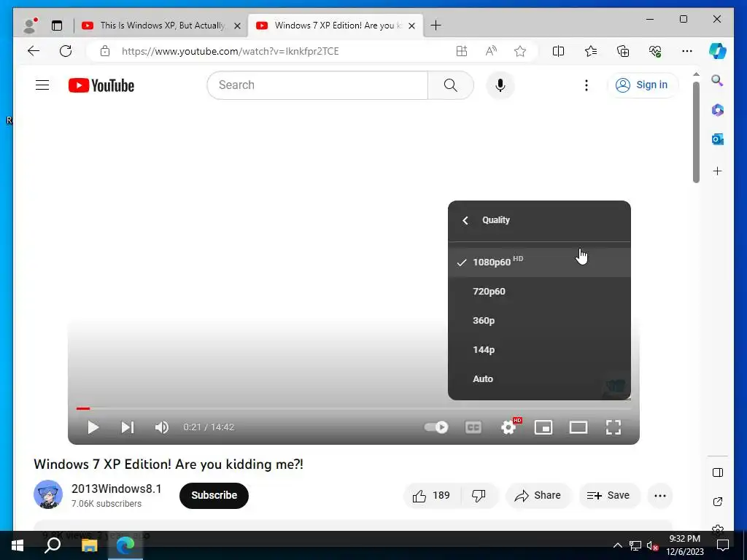Open notification center
The image size is (747, 560).
(x=723, y=545)
